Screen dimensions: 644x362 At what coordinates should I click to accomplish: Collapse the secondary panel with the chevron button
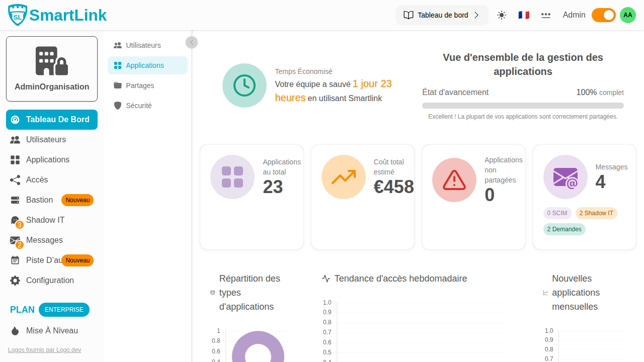[192, 42]
